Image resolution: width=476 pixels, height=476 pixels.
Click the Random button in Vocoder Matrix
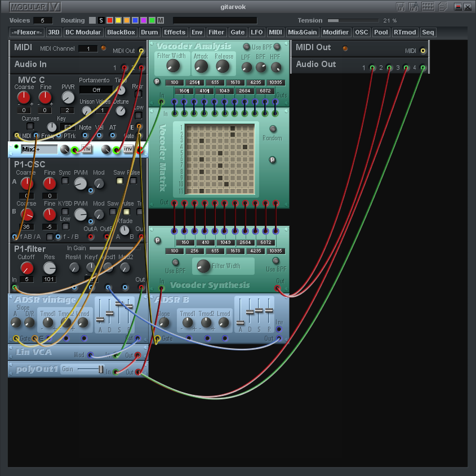(273, 129)
